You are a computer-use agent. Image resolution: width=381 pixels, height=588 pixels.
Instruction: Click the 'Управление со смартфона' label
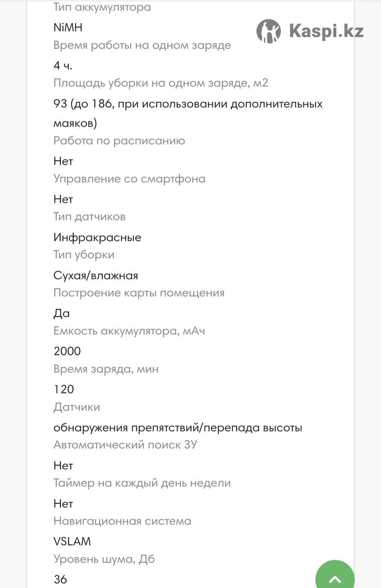(129, 179)
